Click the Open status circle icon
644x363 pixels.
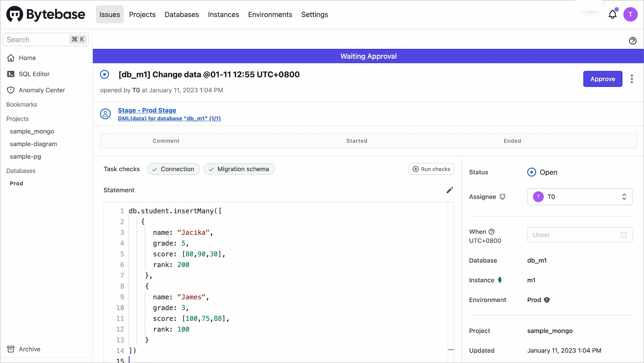(532, 172)
